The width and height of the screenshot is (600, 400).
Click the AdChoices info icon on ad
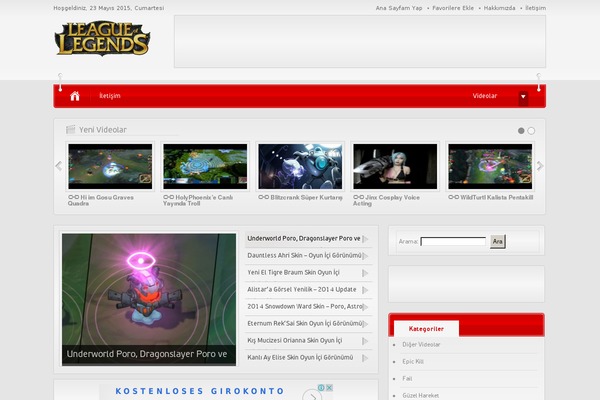click(x=321, y=388)
